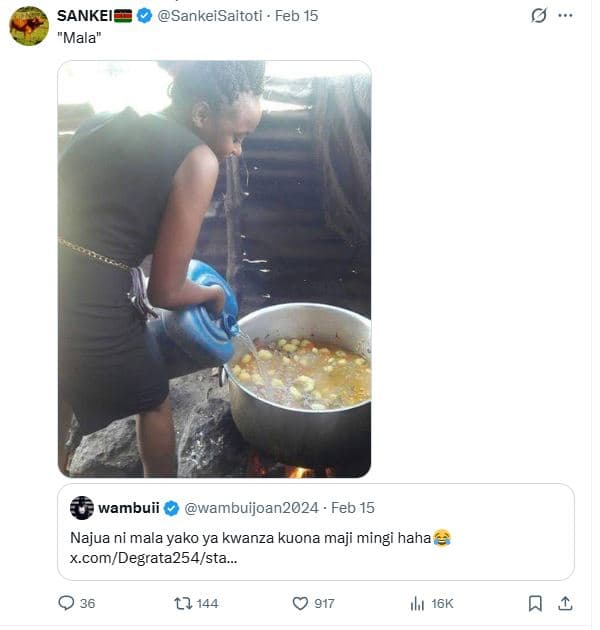Click wambuii's verified badge
This screenshot has width=600, height=630.
click(x=171, y=507)
